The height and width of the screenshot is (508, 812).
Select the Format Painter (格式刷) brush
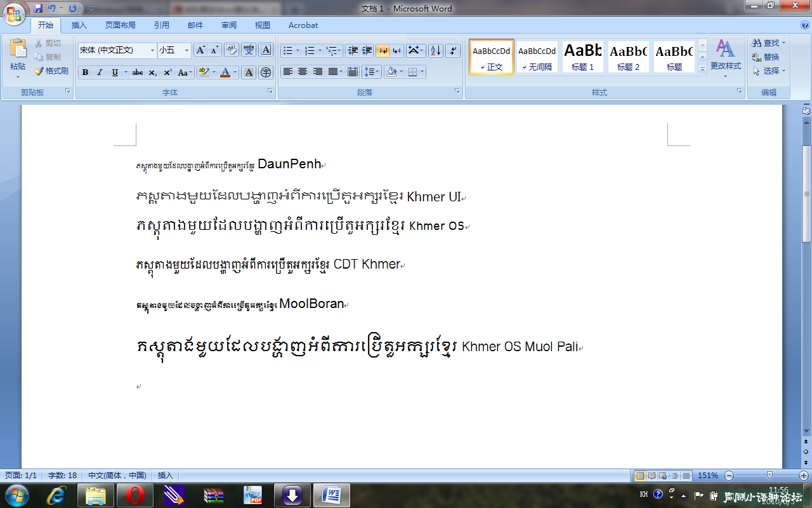pos(51,71)
